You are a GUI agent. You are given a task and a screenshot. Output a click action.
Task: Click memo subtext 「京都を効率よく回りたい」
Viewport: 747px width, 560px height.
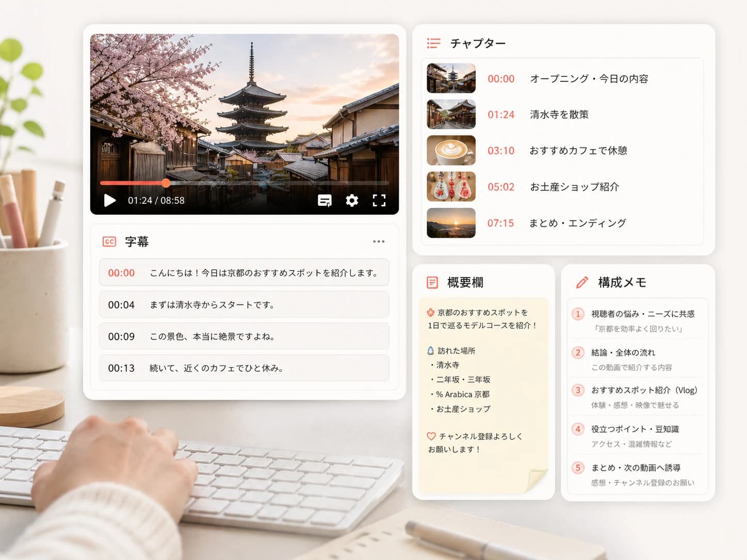tap(639, 329)
